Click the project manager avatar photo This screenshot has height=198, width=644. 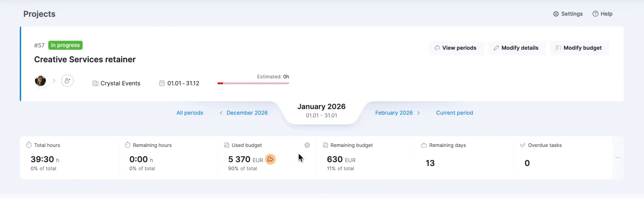[x=41, y=81]
